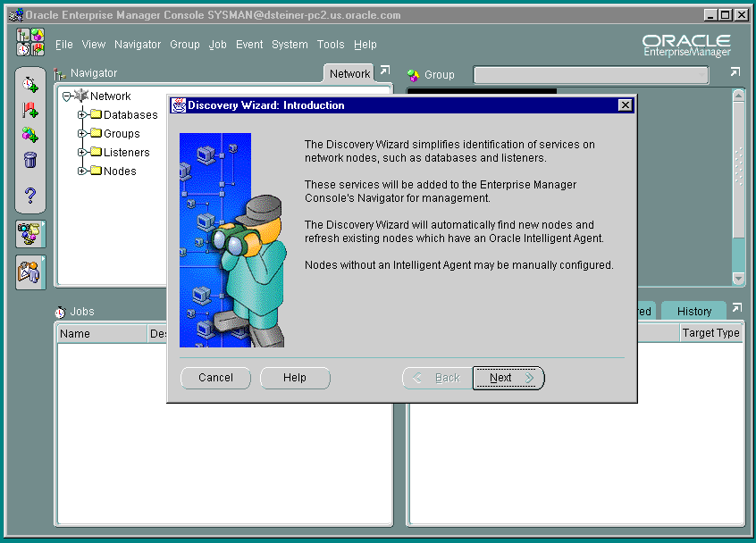
Task: Collapse the Network tree root
Action: [x=66, y=96]
